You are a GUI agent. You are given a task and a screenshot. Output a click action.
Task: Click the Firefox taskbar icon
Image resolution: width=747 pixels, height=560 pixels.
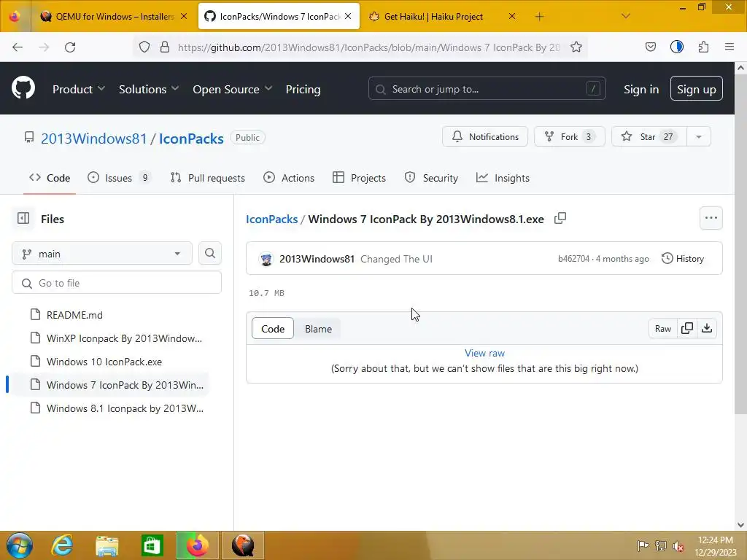tap(198, 545)
